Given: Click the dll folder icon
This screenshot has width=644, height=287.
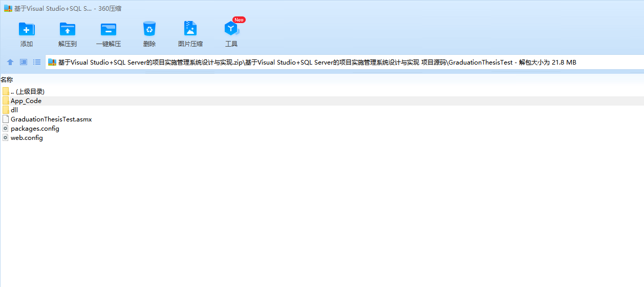Looking at the screenshot, I should pos(6,110).
